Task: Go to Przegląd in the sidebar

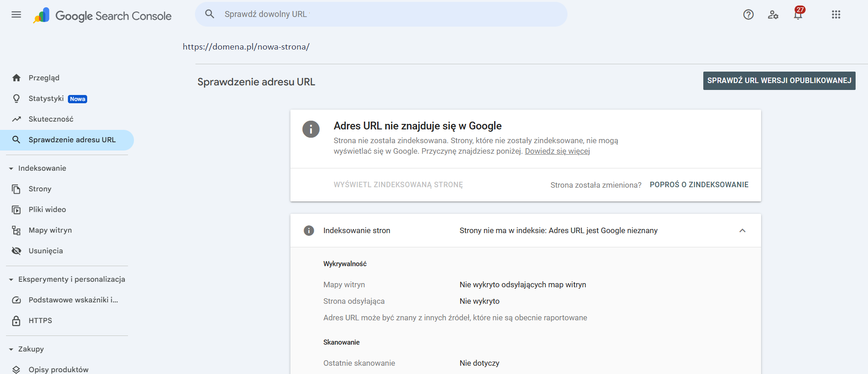Action: point(44,78)
